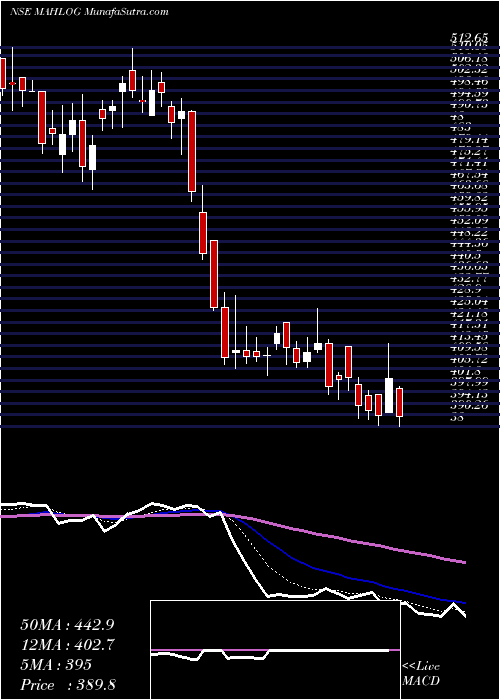500x700 pixels.
Task: Select the Price : 389.8 readout
Action: point(68,685)
